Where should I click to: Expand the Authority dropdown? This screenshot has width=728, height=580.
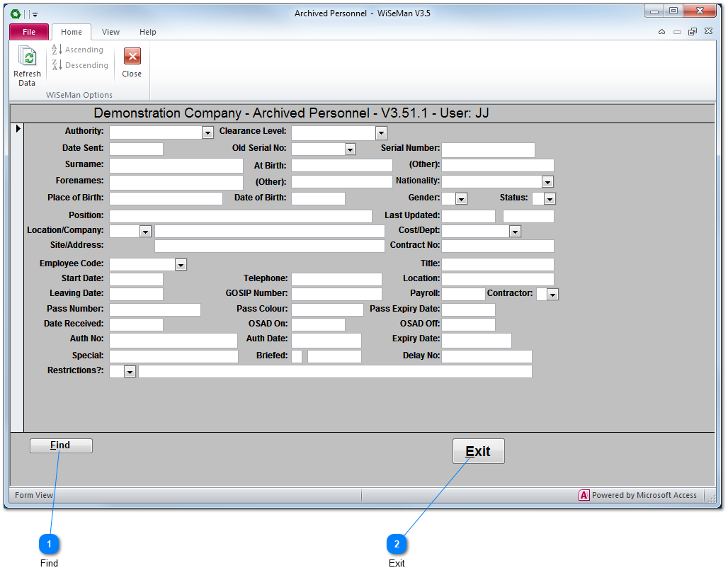pos(207,132)
